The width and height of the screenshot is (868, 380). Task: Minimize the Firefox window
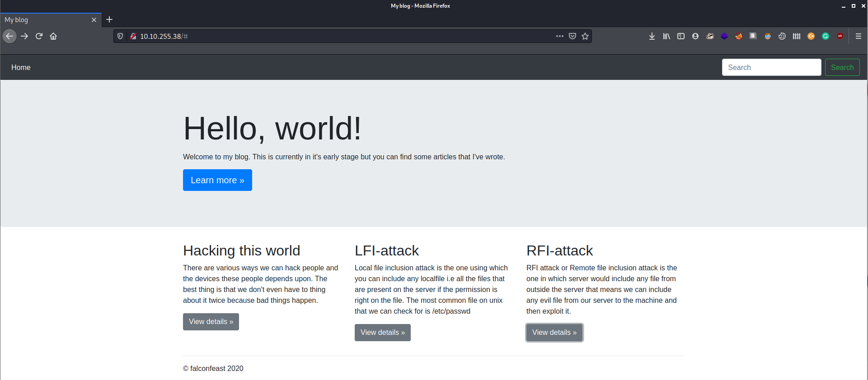tap(844, 6)
